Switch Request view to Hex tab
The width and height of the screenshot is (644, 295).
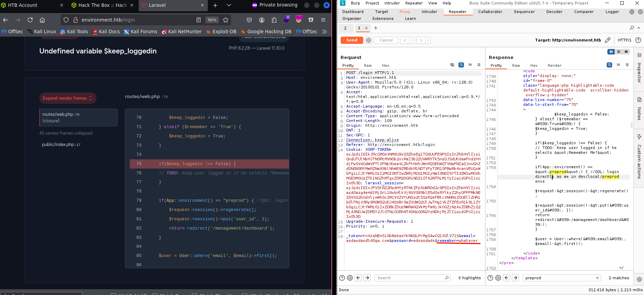click(x=386, y=65)
